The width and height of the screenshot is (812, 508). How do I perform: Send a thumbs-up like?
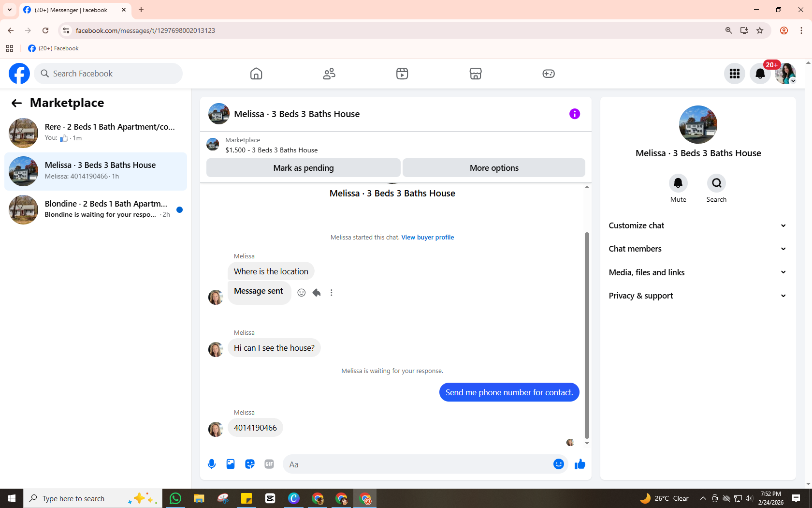[x=580, y=464]
